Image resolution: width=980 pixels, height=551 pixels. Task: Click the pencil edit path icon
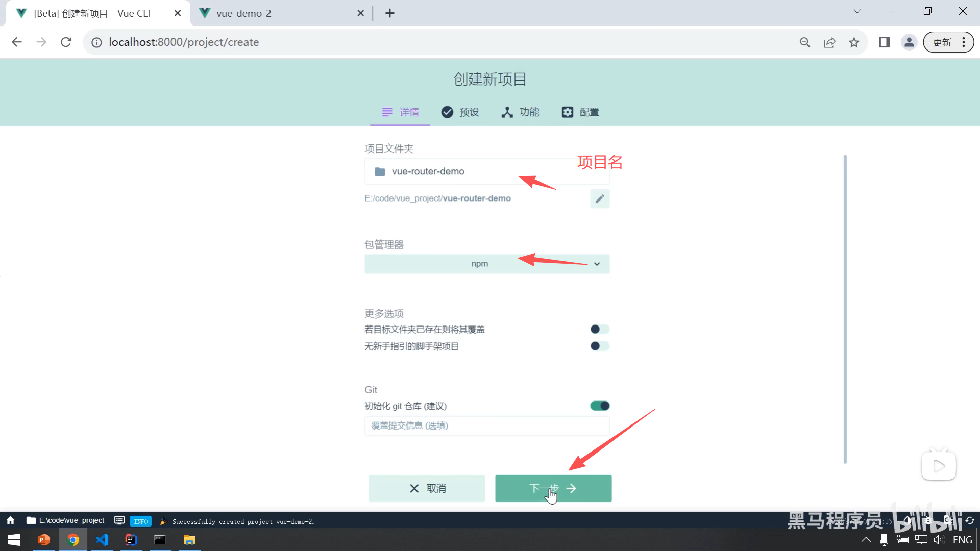[600, 198]
